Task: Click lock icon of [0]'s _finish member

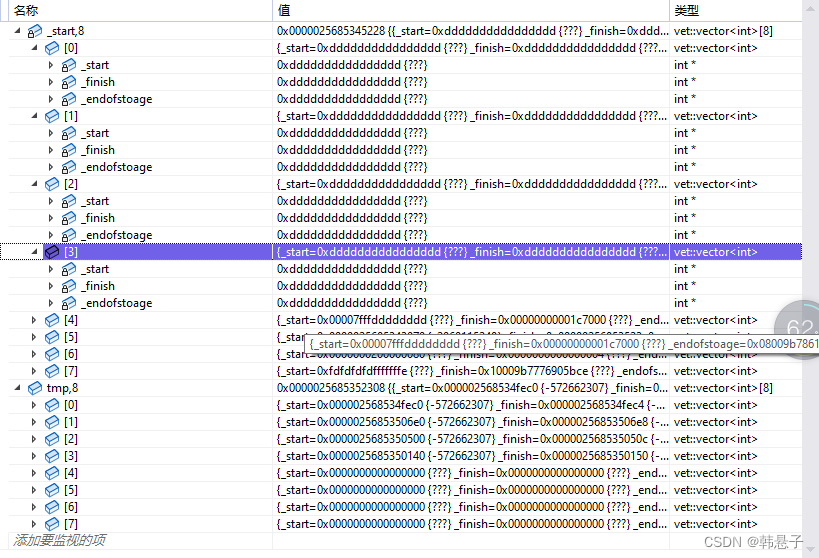Action: tap(68, 82)
